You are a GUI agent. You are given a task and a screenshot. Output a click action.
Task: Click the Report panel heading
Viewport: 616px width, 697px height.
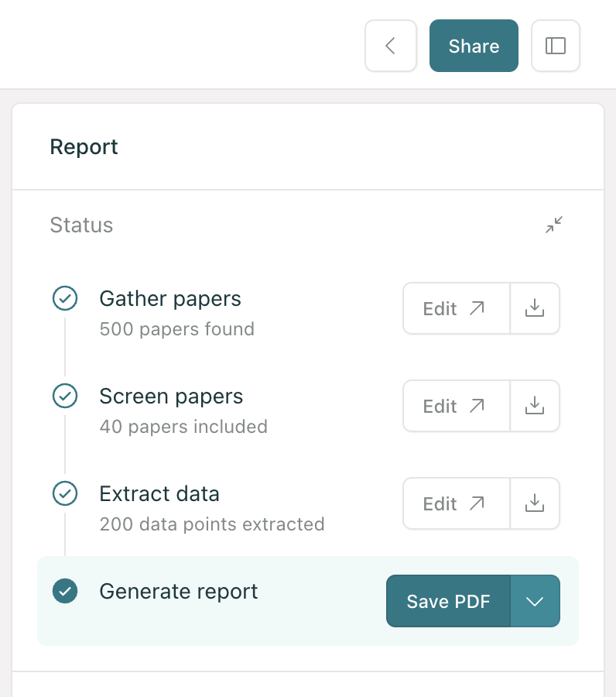click(x=84, y=146)
